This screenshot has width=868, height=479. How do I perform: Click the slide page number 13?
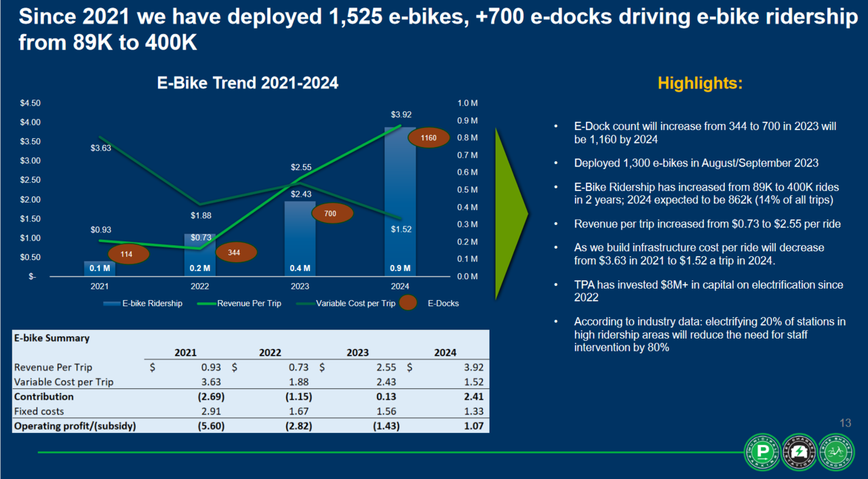845,423
